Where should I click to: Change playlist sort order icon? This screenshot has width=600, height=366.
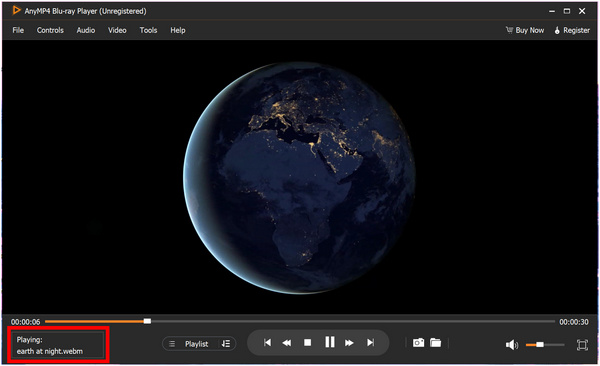(226, 344)
